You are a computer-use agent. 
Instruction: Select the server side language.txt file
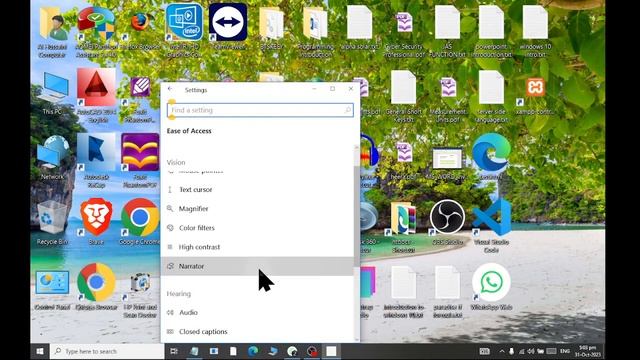click(x=491, y=96)
